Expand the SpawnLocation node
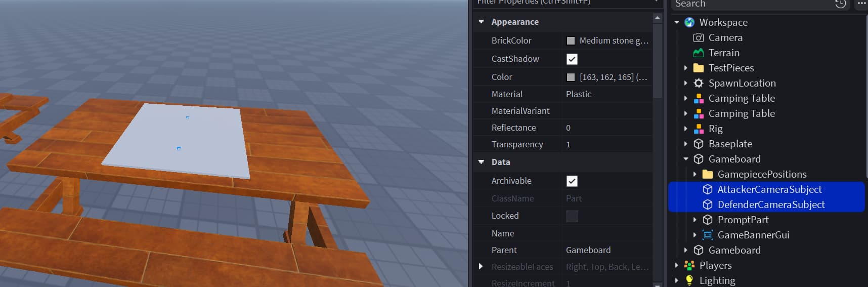This screenshot has height=287, width=868. click(x=685, y=83)
